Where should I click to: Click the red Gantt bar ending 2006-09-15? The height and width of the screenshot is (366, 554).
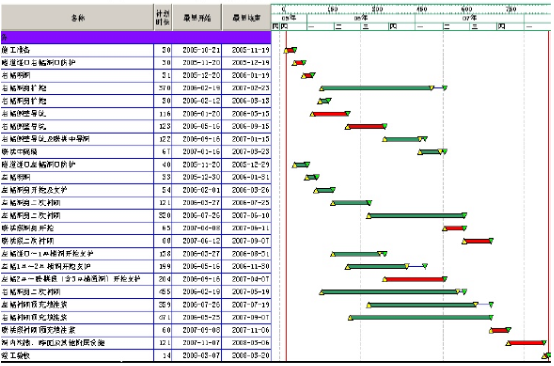[x=366, y=126]
